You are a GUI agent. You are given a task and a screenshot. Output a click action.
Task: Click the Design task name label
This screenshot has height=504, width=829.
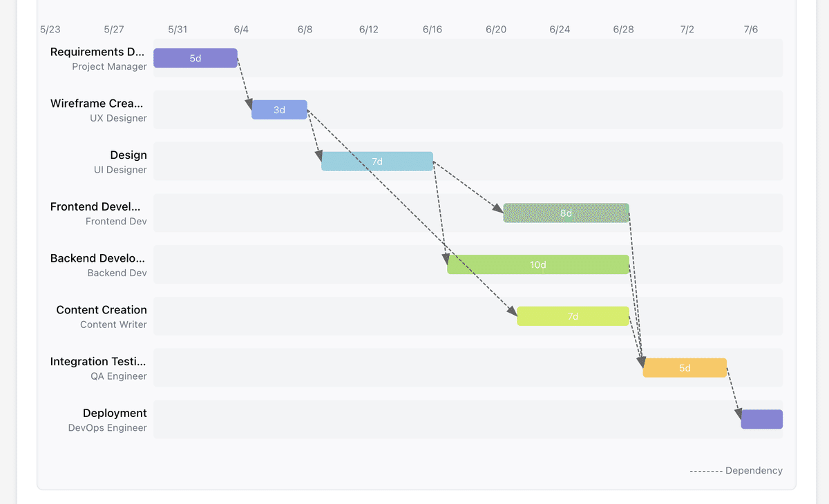[x=128, y=155]
